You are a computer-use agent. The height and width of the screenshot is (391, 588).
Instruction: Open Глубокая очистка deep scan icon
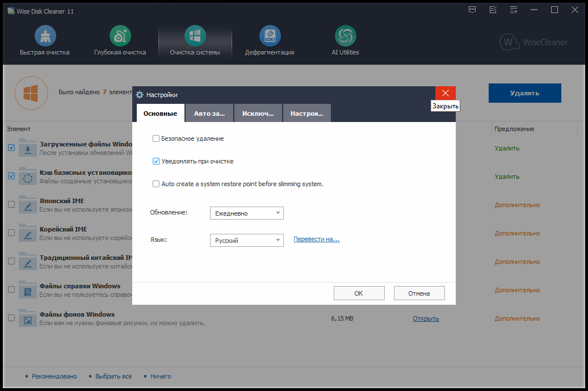[120, 36]
